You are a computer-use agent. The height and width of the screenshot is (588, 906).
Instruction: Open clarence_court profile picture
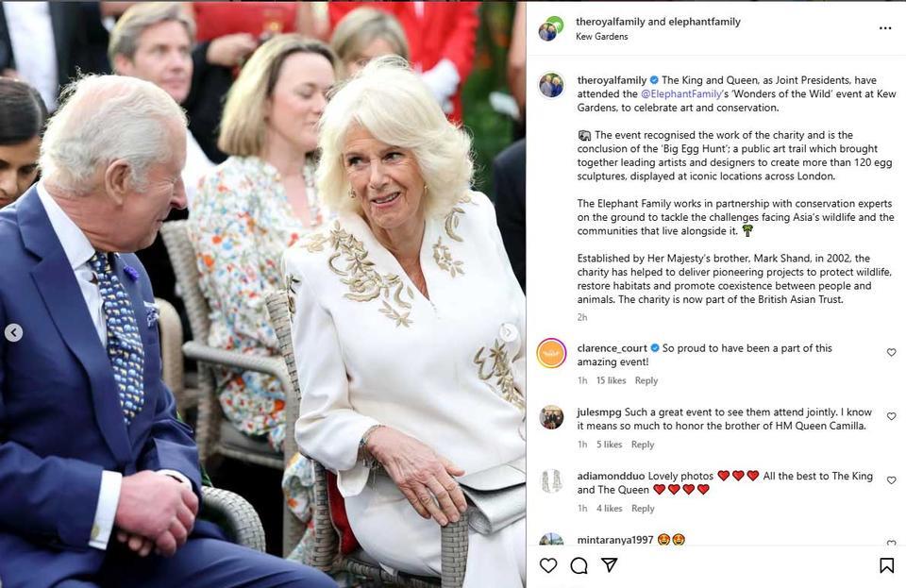click(x=551, y=354)
